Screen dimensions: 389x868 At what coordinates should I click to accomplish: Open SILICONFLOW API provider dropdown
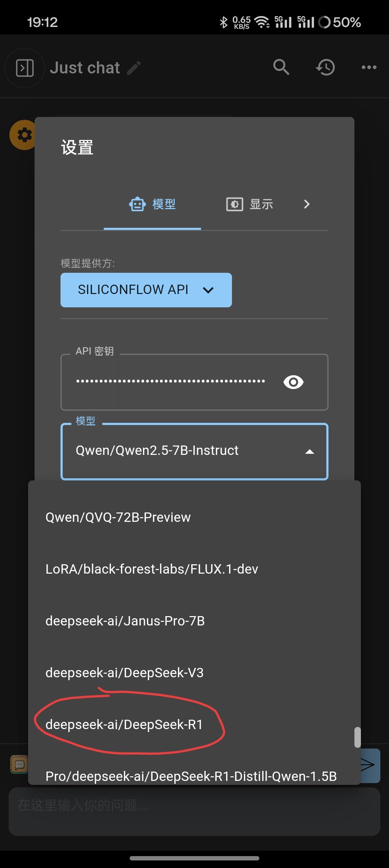[146, 290]
